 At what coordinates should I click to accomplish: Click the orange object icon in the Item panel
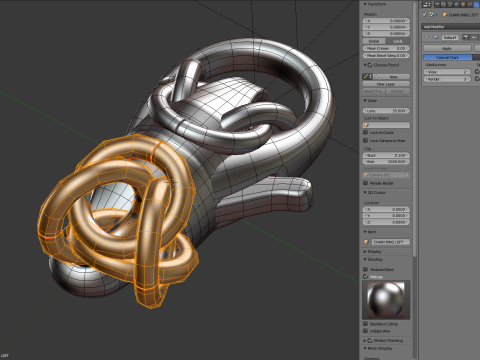click(x=366, y=242)
